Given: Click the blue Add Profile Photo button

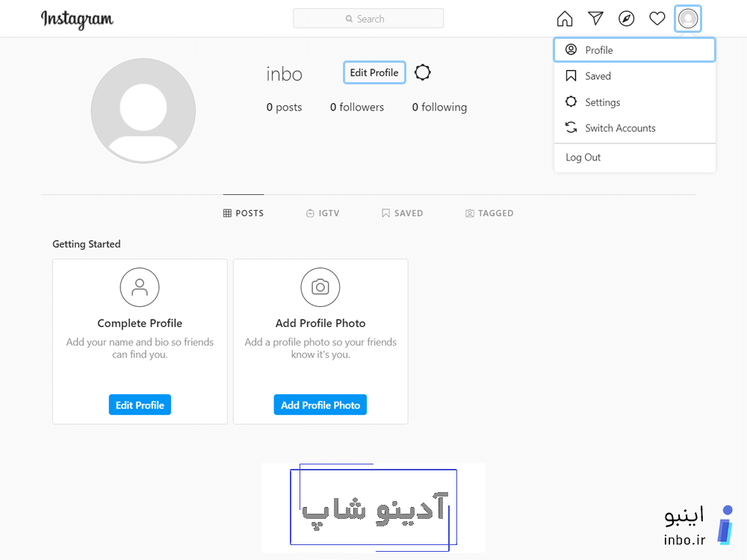Looking at the screenshot, I should [x=320, y=404].
